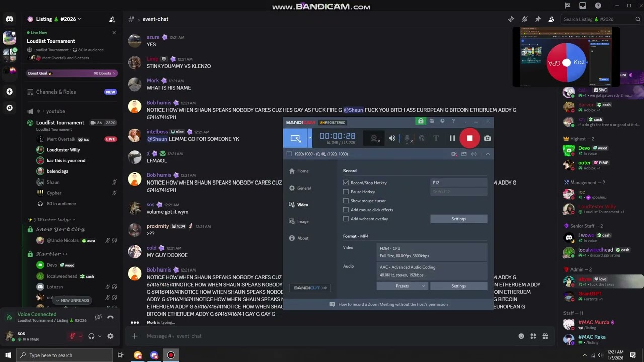644x362 pixels.
Task: Open the Bandicam output folder icon
Action: (x=432, y=121)
